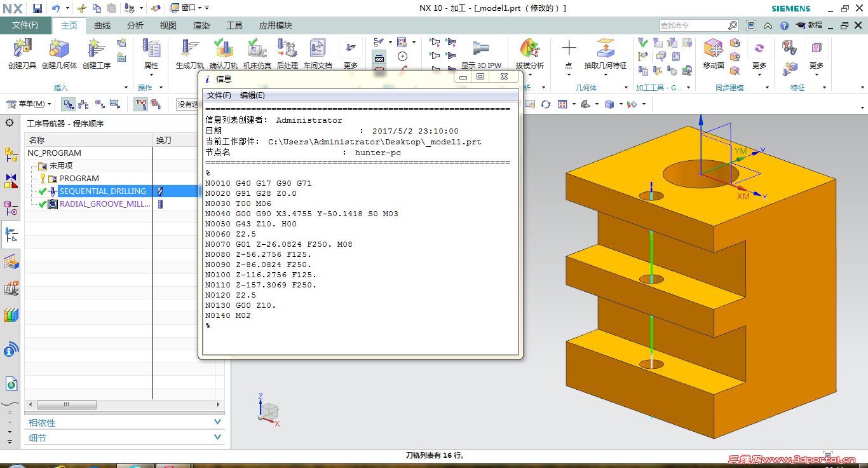Open the Menu (菜单) dropdown
This screenshot has height=468, width=868.
coord(28,104)
